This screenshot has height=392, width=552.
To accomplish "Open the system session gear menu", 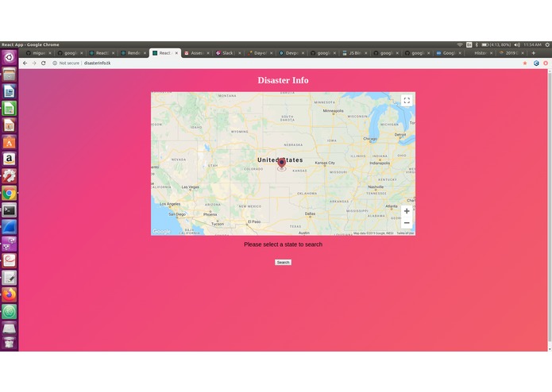I will (x=547, y=44).
